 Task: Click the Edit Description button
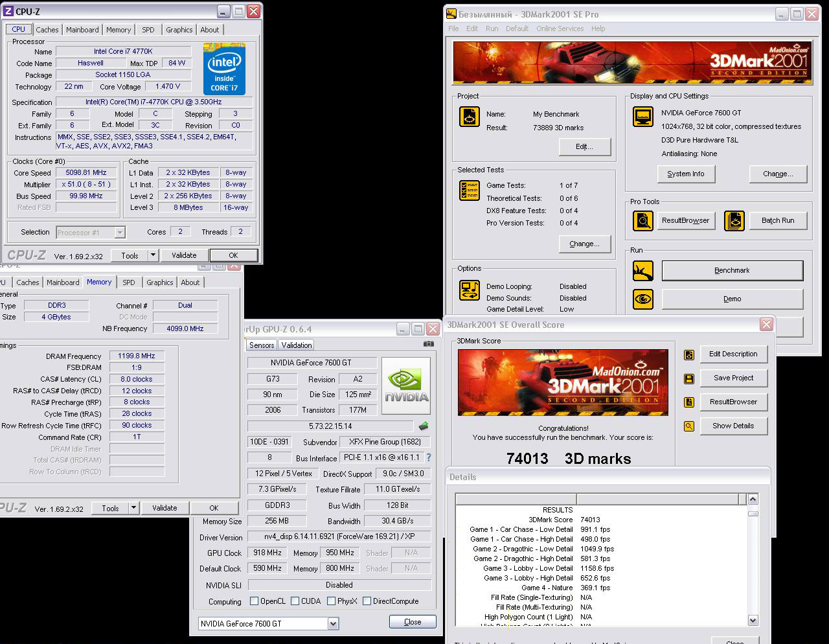click(734, 354)
